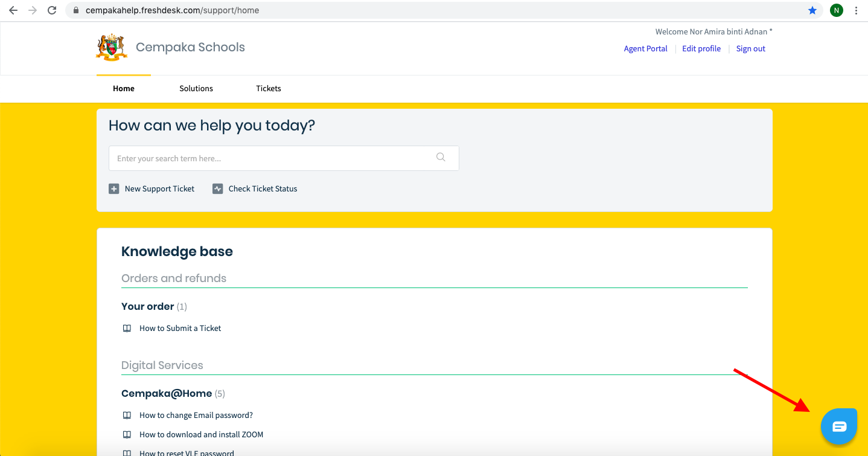The height and width of the screenshot is (456, 868).
Task: Click the pulse icon beside Check Ticket Status
Action: point(217,188)
